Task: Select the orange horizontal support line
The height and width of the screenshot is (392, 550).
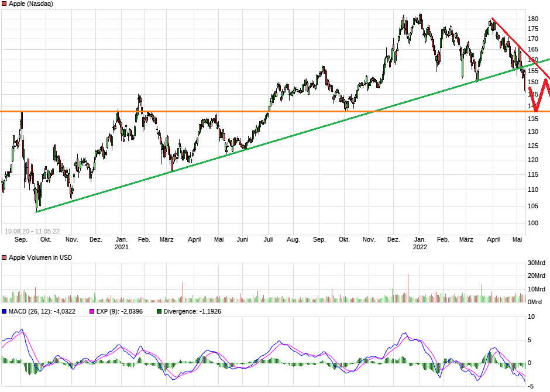Action: pos(176,110)
